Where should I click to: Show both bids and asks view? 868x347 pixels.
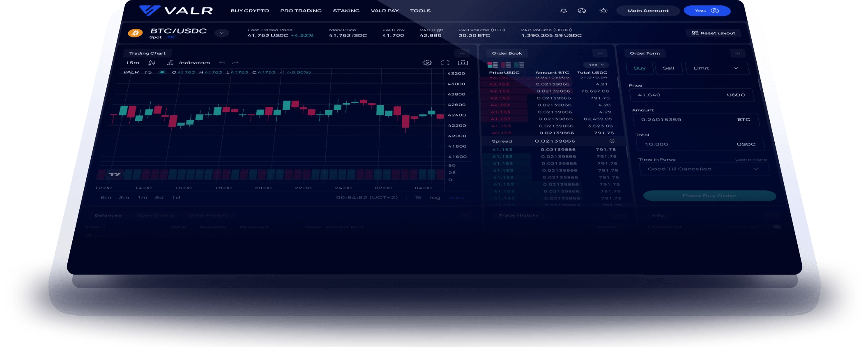pos(493,65)
